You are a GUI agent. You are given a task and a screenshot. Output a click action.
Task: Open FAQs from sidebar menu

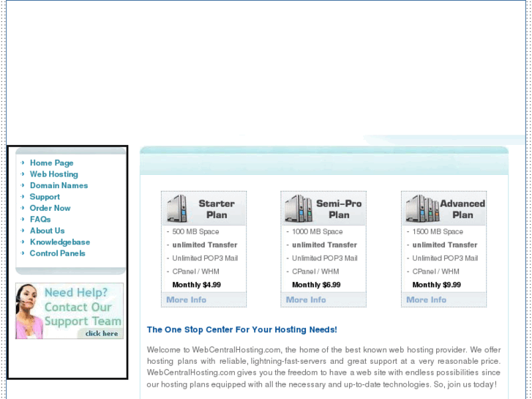(40, 220)
